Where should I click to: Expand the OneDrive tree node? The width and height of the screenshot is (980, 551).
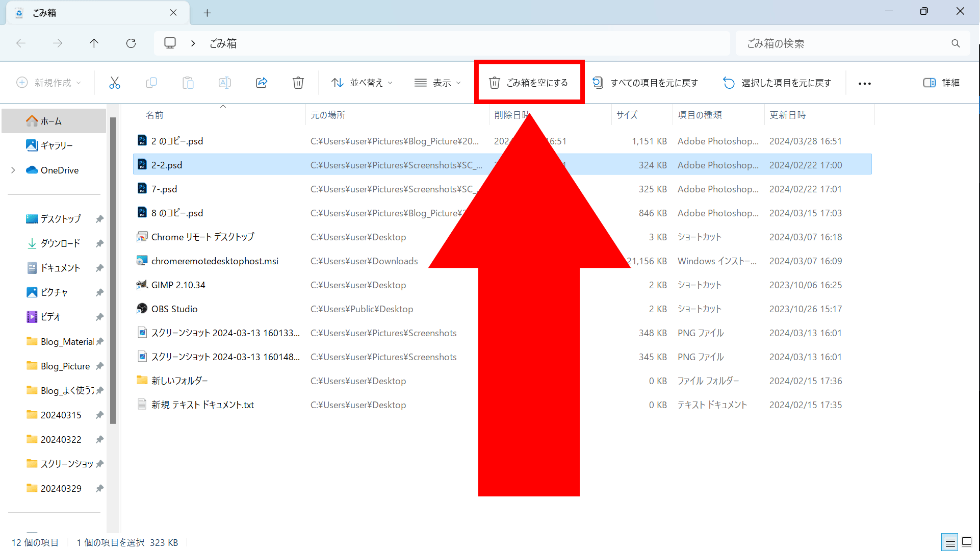click(13, 170)
